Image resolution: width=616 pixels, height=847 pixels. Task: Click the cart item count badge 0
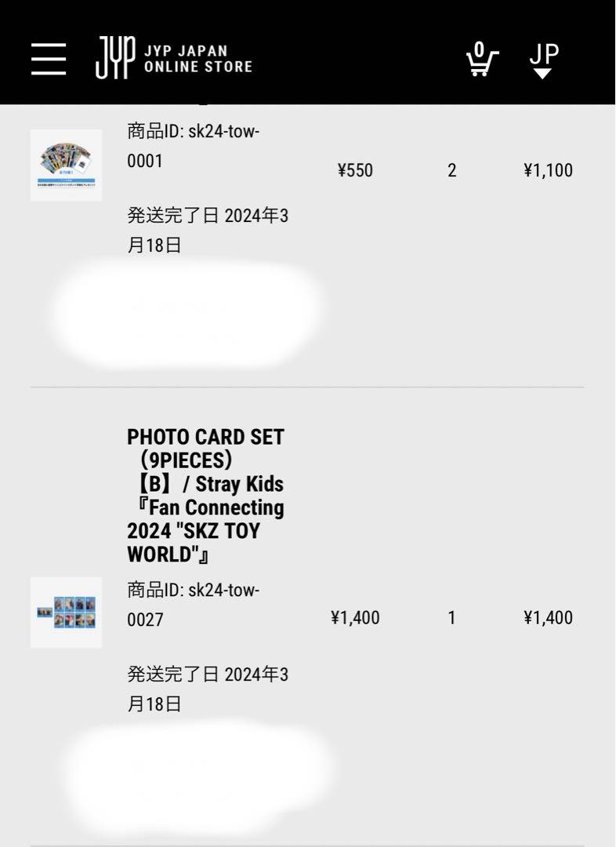[x=480, y=49]
